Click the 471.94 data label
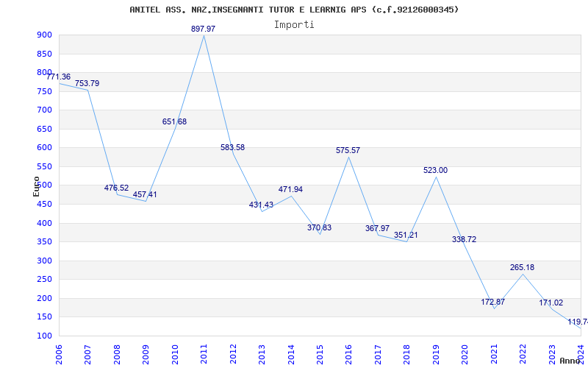 pos(290,190)
